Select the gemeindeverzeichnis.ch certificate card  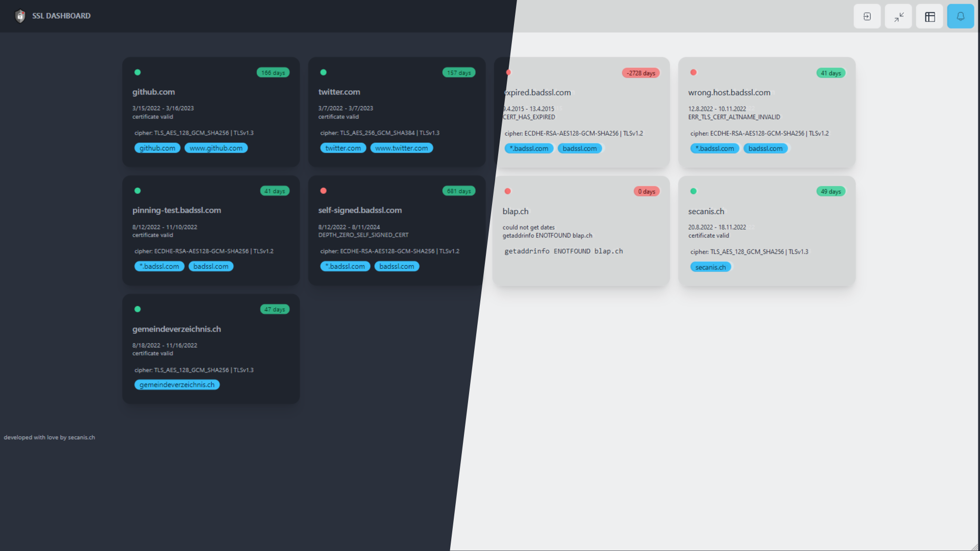pos(211,349)
